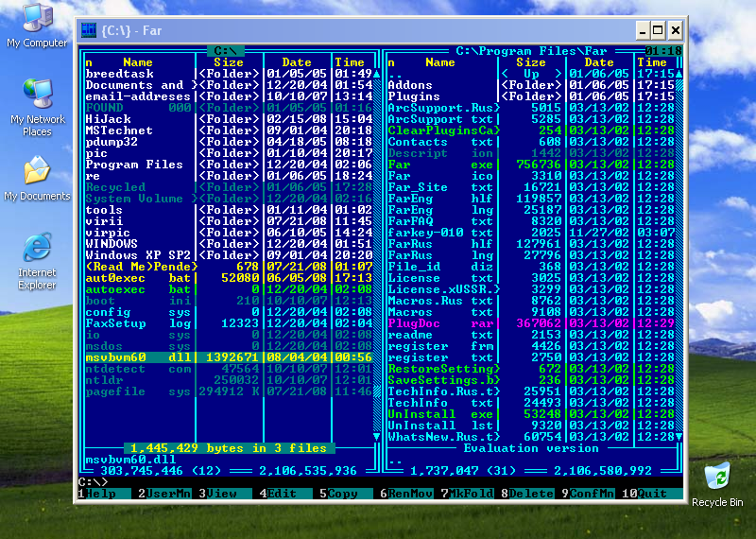
Task: Click the right panel Date column header
Action: [x=599, y=62]
